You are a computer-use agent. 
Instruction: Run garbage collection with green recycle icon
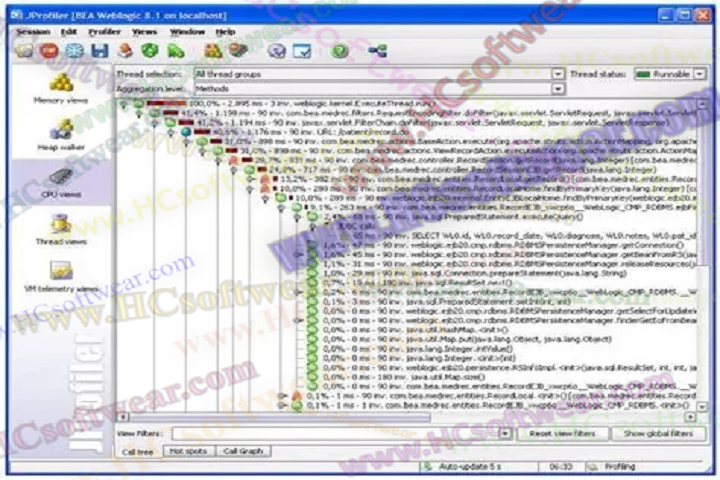click(x=150, y=51)
